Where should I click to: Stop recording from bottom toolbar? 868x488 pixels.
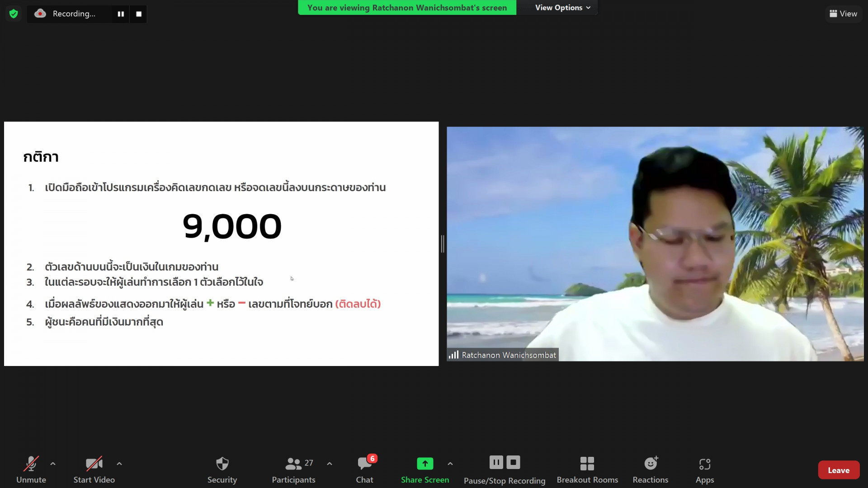513,462
